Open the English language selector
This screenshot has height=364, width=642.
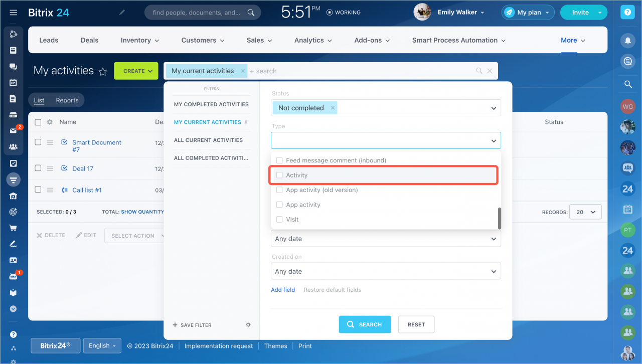(x=102, y=345)
